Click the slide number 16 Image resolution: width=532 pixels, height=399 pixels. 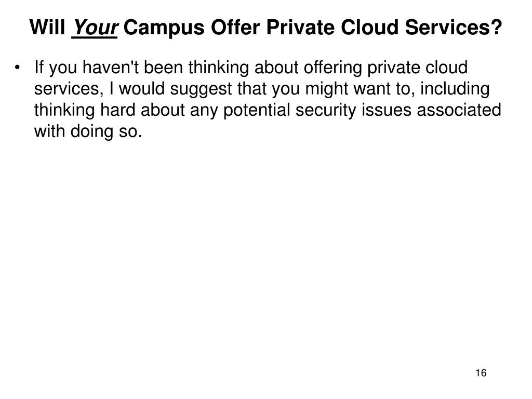[x=481, y=373]
